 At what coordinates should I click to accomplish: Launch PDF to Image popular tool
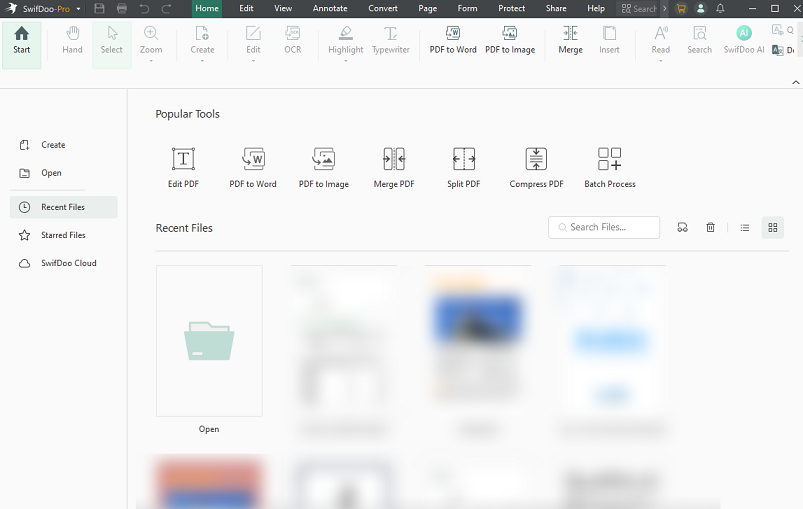coord(324,167)
